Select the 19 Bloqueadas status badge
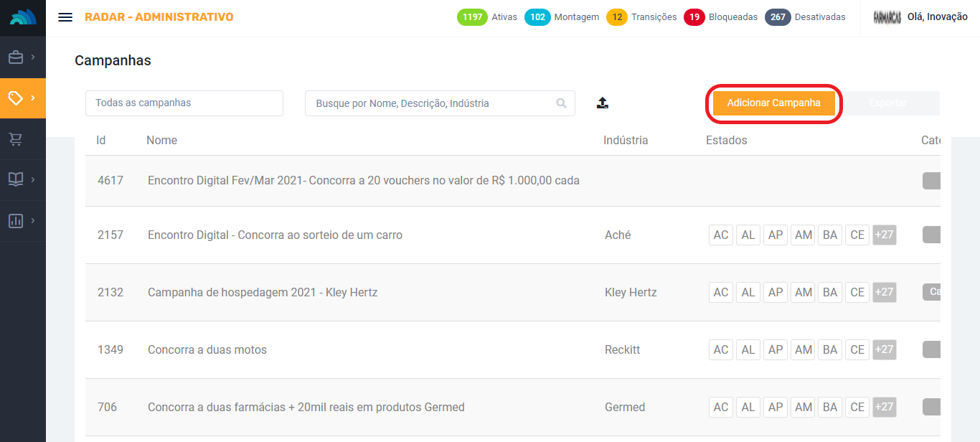Screen dimensions: 980x442 tap(694, 17)
